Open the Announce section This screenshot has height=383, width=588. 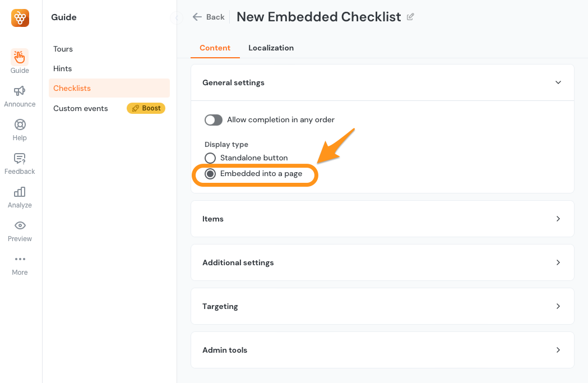(x=19, y=94)
